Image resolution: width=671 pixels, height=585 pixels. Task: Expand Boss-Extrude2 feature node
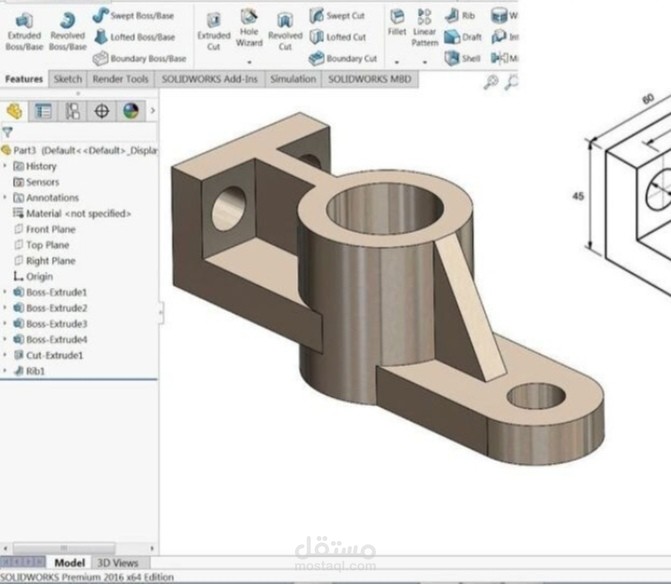pos(5,308)
